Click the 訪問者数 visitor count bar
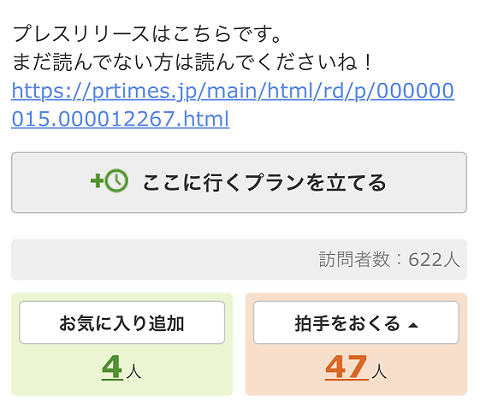480x408 pixels. click(239, 259)
